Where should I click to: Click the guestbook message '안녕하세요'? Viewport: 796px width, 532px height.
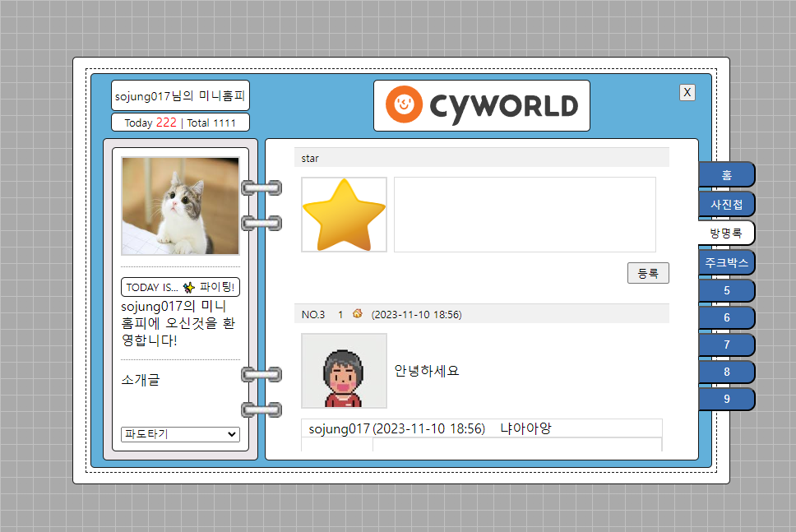(x=427, y=371)
